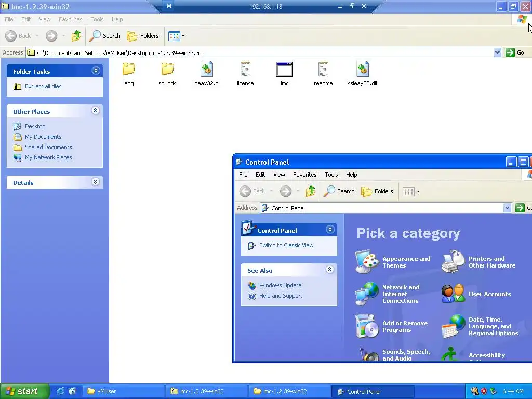The image size is (532, 399).
Task: Click Back button in lmc zip window
Action: tap(18, 36)
